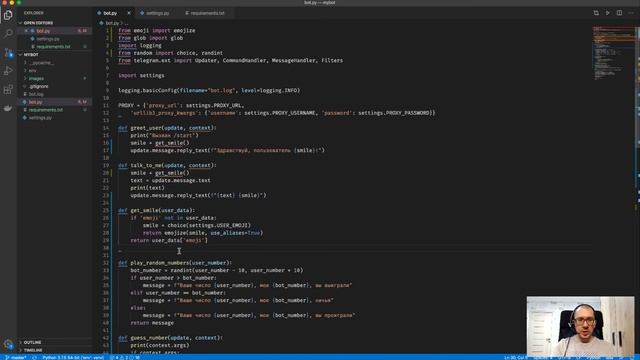The width and height of the screenshot is (640, 360).
Task: Open the Run and Debug view
Action: pyautogui.click(x=8, y=71)
